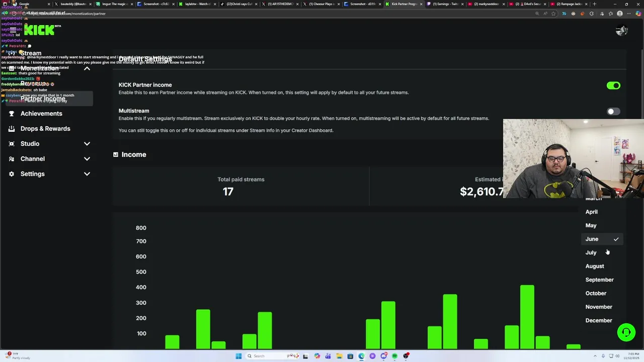Click the Settings gear icon in sidebar
Screen dimensions: 644x362
pyautogui.click(x=12, y=174)
